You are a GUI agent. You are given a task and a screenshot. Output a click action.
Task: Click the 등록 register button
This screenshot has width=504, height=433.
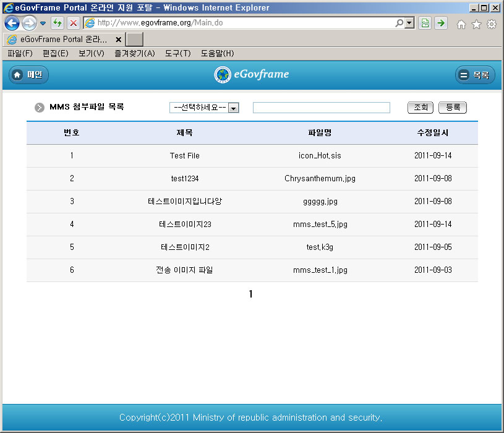(x=453, y=108)
